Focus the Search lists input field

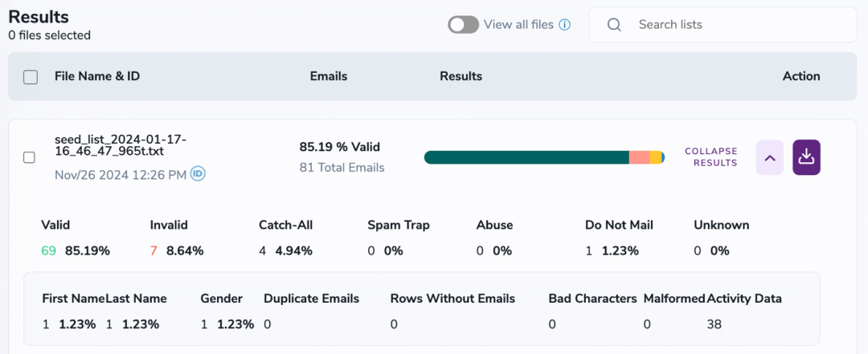click(x=723, y=25)
